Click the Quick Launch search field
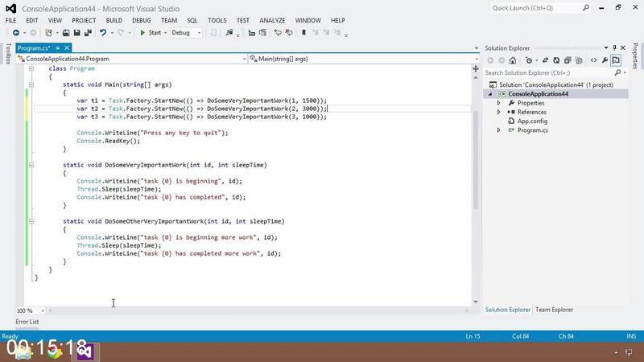 click(x=540, y=8)
